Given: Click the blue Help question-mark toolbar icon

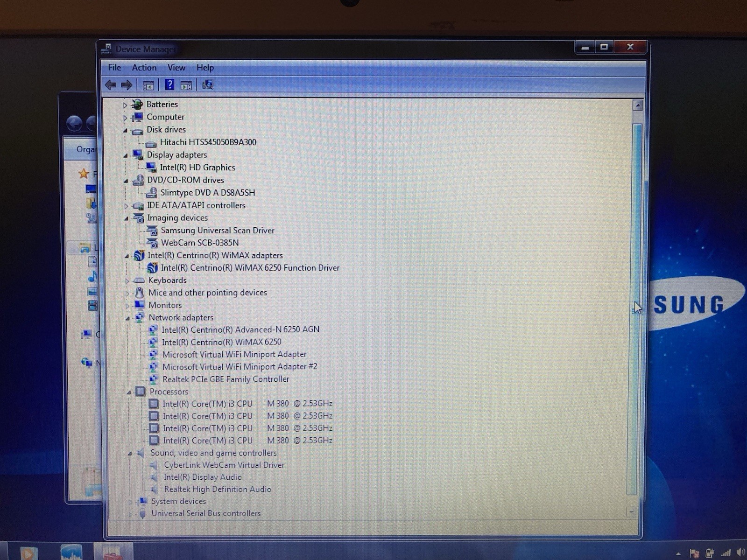Looking at the screenshot, I should (x=170, y=85).
